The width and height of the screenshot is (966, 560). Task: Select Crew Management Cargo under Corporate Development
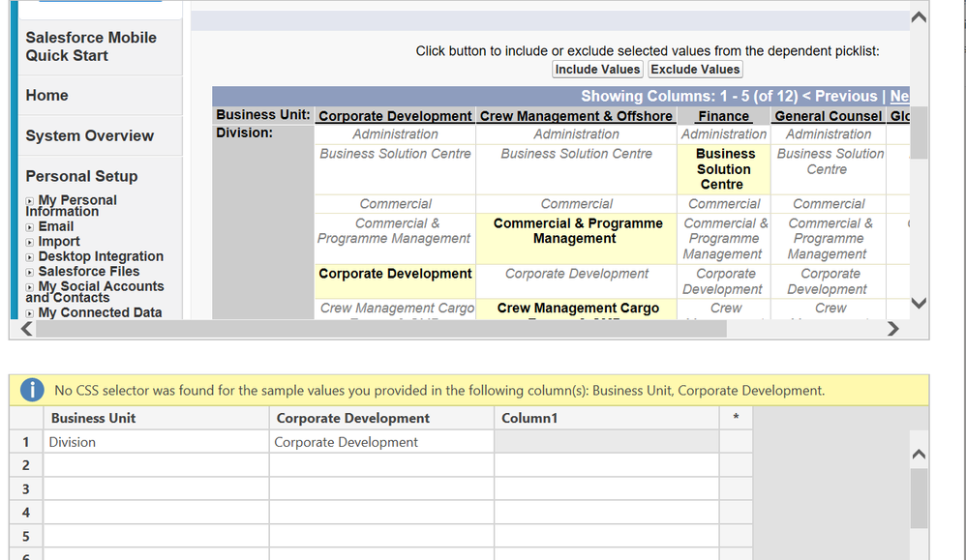pyautogui.click(x=396, y=309)
